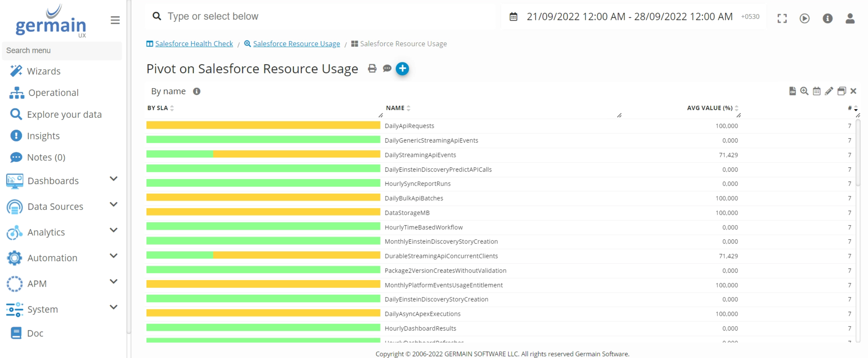Follow the Salesforce Health Check breadcrumb link
Viewport: 868px width, 358px height.
(x=194, y=44)
